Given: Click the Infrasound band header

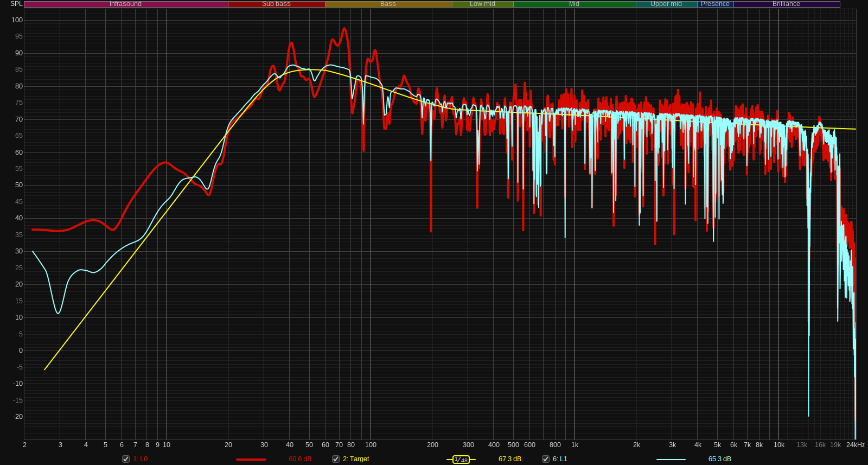Looking at the screenshot, I should click(x=126, y=4).
